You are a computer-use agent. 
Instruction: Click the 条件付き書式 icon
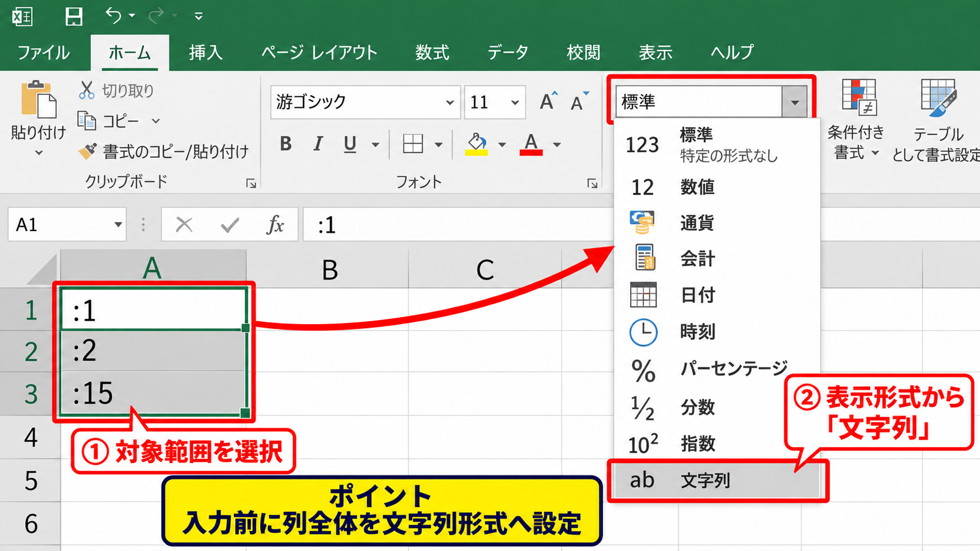click(x=858, y=97)
